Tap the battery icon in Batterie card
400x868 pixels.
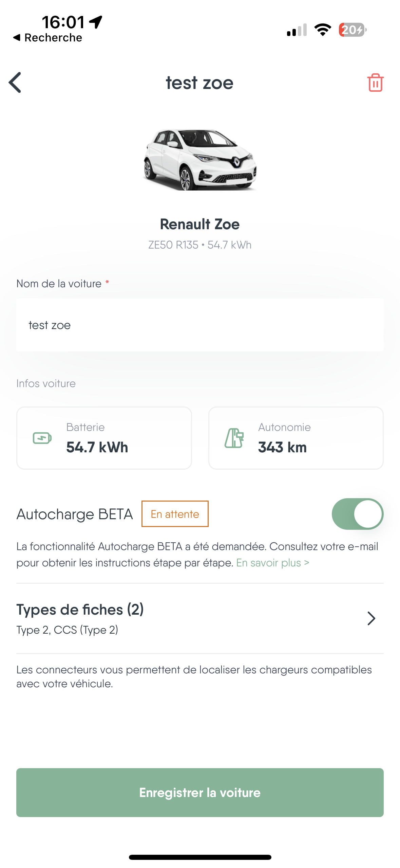(x=42, y=438)
